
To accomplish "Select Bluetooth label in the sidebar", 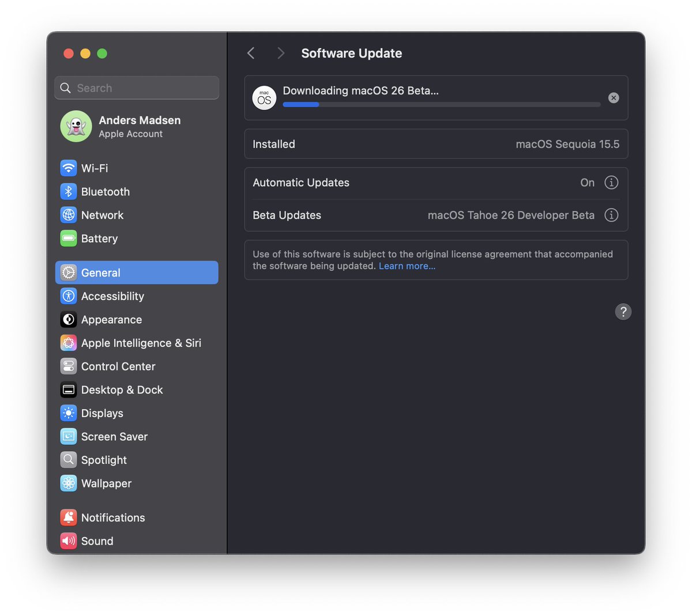I will 106,192.
